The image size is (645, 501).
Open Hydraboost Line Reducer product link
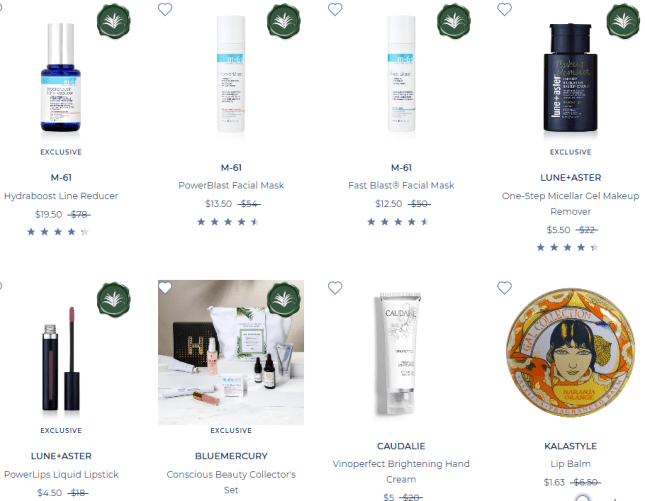(x=61, y=196)
